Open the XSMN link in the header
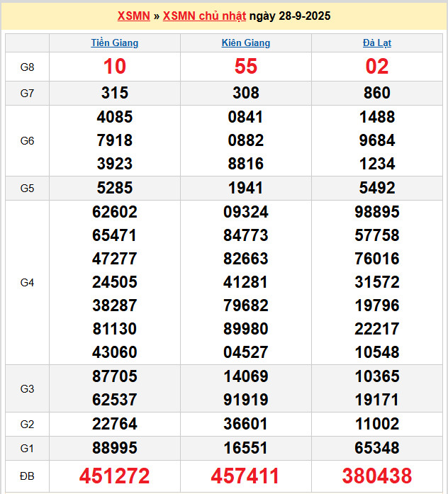This screenshot has height=494, width=448. pyautogui.click(x=134, y=16)
